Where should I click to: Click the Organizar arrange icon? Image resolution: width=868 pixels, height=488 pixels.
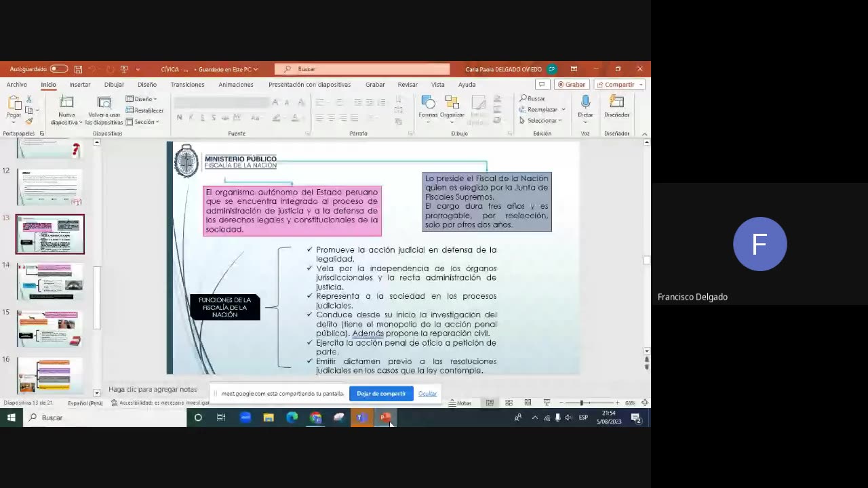pyautogui.click(x=452, y=102)
